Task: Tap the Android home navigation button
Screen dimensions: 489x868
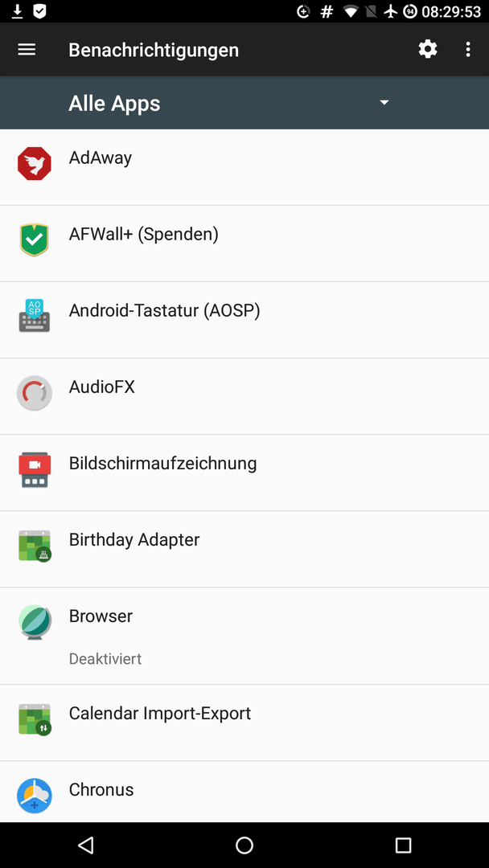Action: click(x=244, y=845)
